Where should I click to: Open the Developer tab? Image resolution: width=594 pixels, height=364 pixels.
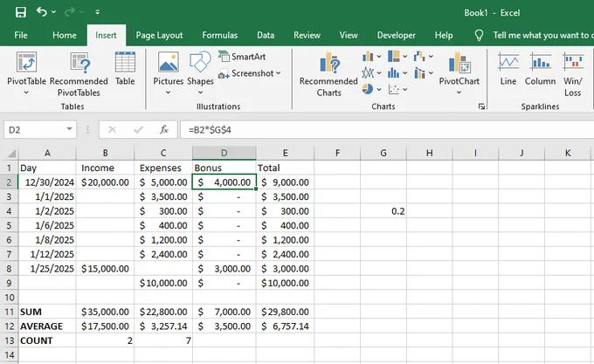pos(397,35)
